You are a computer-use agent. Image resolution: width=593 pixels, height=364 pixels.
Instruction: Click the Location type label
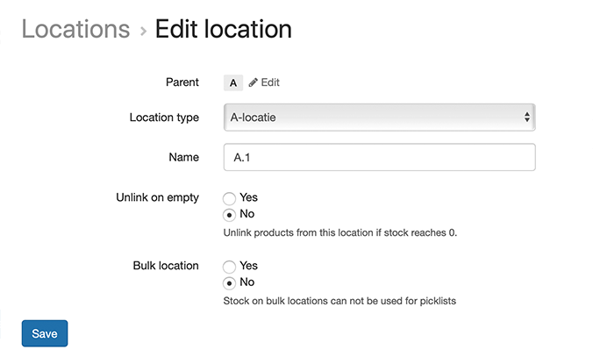[x=164, y=118]
